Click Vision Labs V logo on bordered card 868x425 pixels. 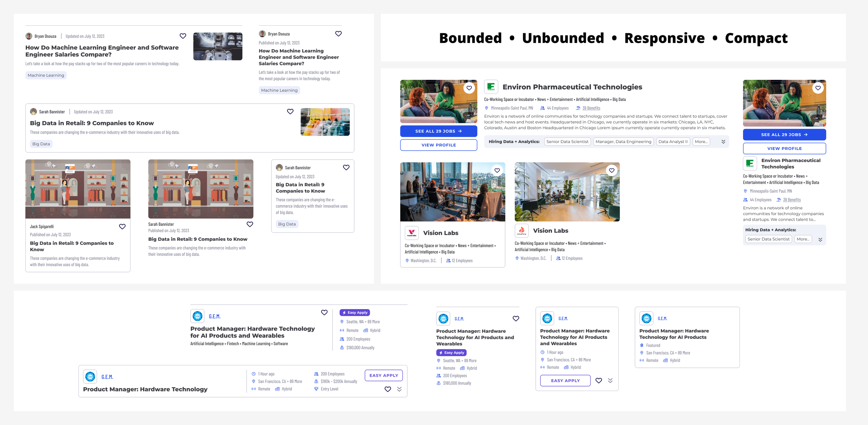(x=411, y=233)
